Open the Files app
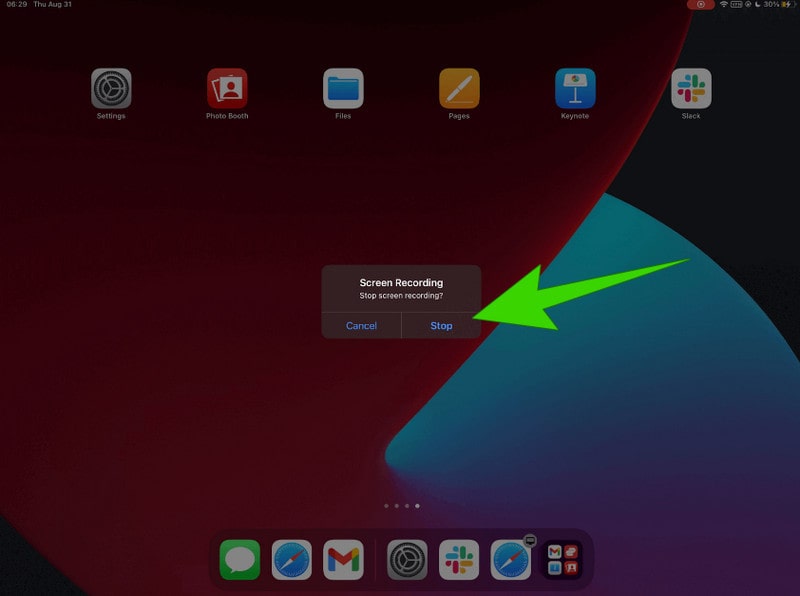Screen dimensions: 800x596 343,89
